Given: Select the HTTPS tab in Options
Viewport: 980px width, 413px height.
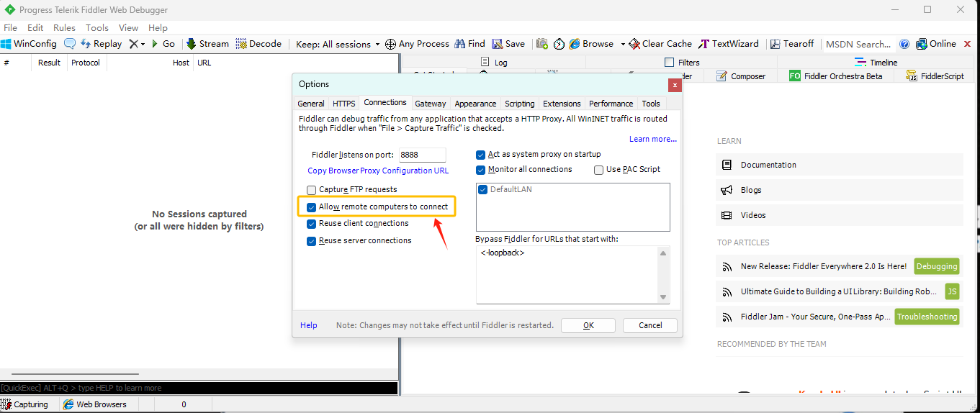Looking at the screenshot, I should tap(343, 104).
